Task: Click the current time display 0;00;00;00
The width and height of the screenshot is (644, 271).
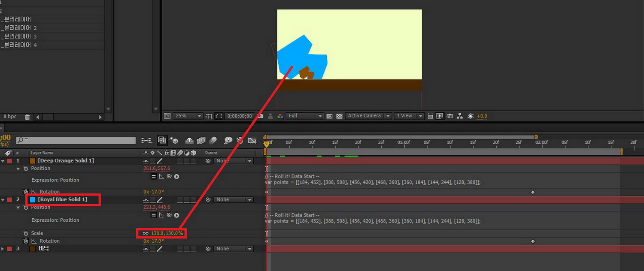Action: 240,116
